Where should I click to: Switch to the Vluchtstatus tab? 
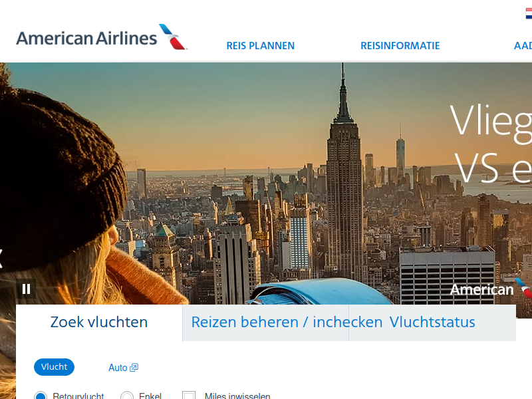pos(432,323)
